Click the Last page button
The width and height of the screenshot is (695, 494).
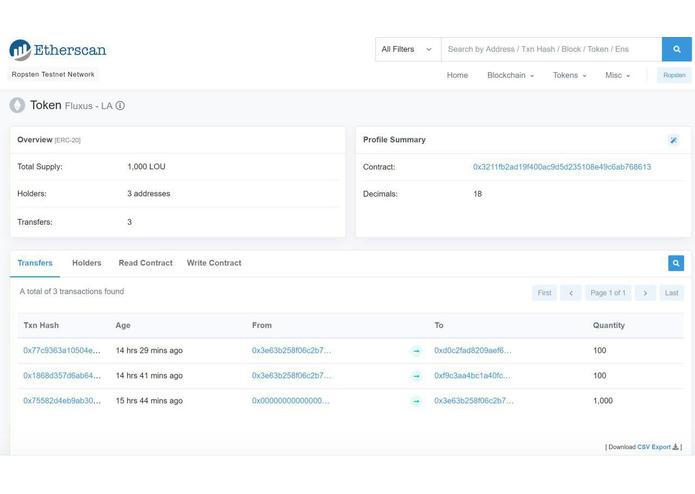point(672,293)
